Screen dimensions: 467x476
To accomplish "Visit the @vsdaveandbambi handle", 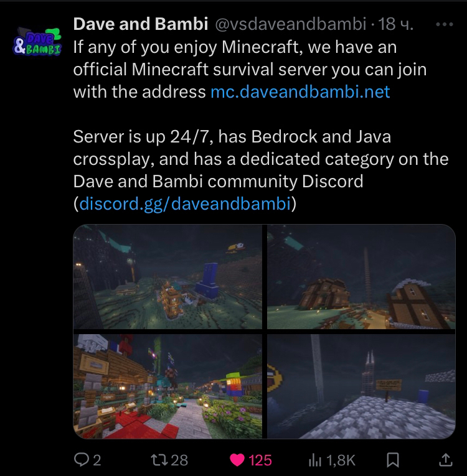I will click(x=290, y=24).
